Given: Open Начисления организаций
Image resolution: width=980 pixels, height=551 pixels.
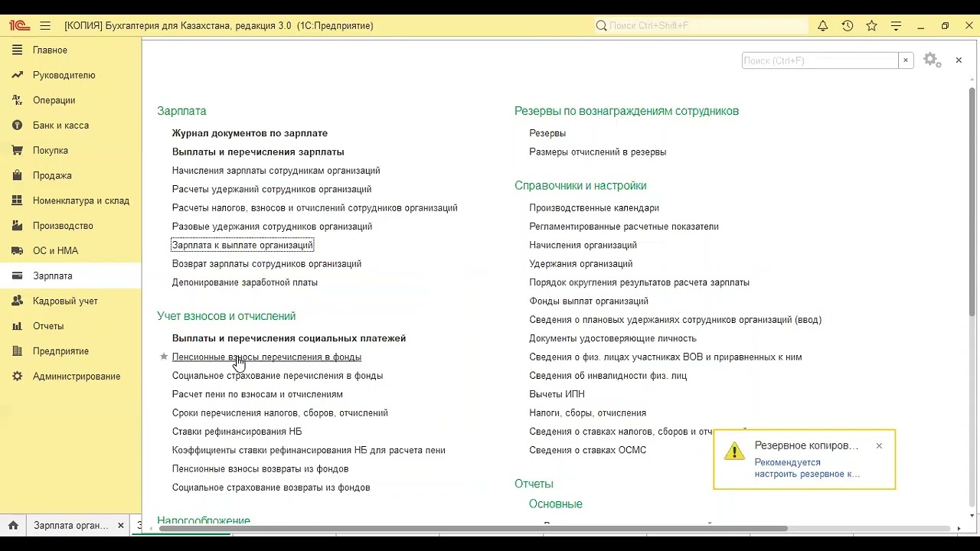Looking at the screenshot, I should 583,245.
